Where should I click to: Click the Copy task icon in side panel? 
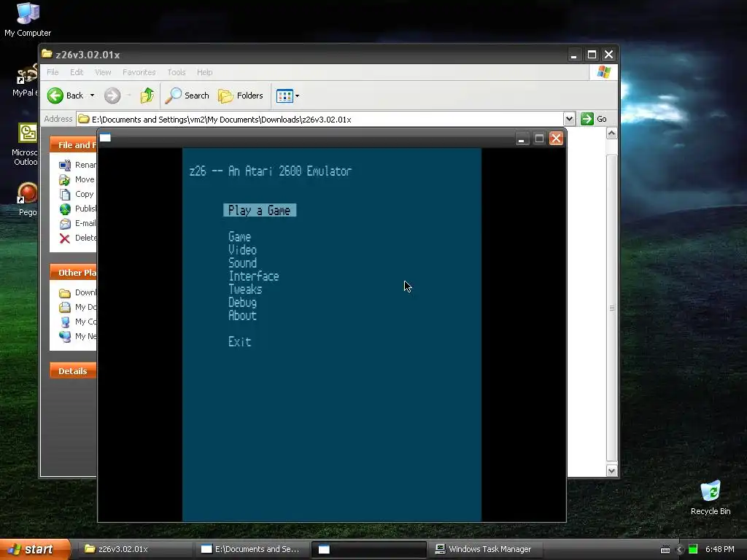coord(65,194)
